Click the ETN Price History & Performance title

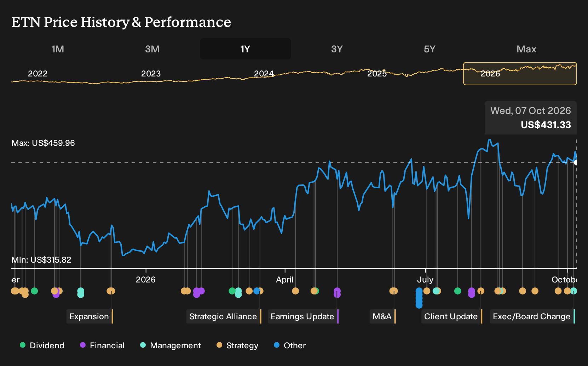[121, 22]
